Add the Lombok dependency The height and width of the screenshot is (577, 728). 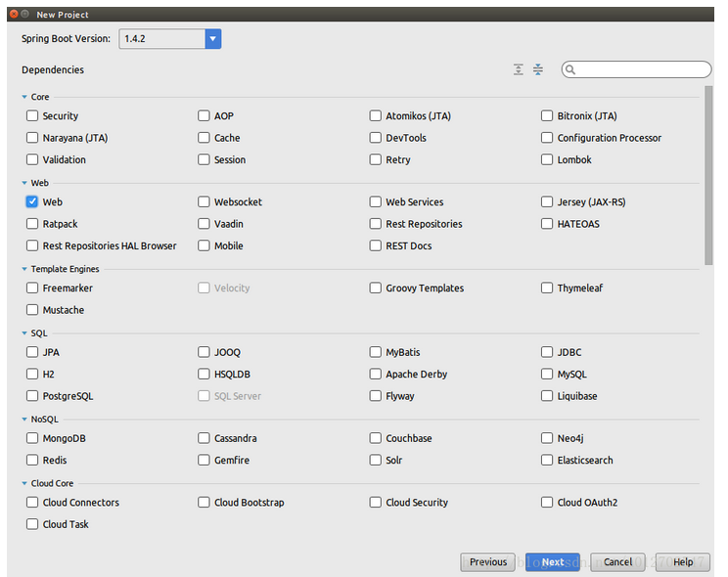tap(547, 159)
